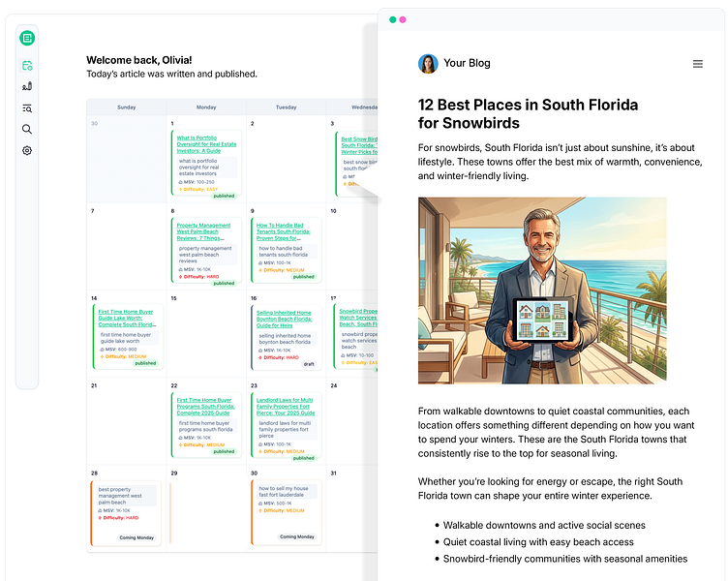Select calendar day 29 cell
Image resolution: width=728 pixels, height=581 pixels.
tap(206, 508)
